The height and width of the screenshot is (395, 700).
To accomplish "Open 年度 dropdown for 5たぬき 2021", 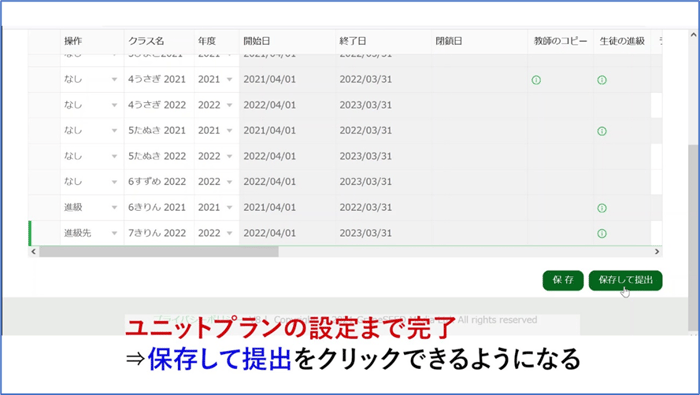I will (x=229, y=131).
